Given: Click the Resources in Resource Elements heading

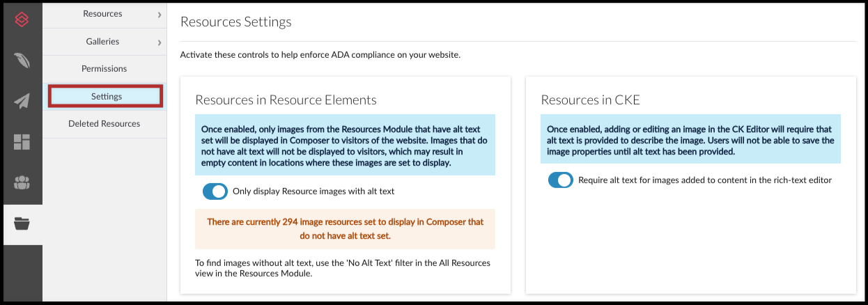Looking at the screenshot, I should [286, 100].
